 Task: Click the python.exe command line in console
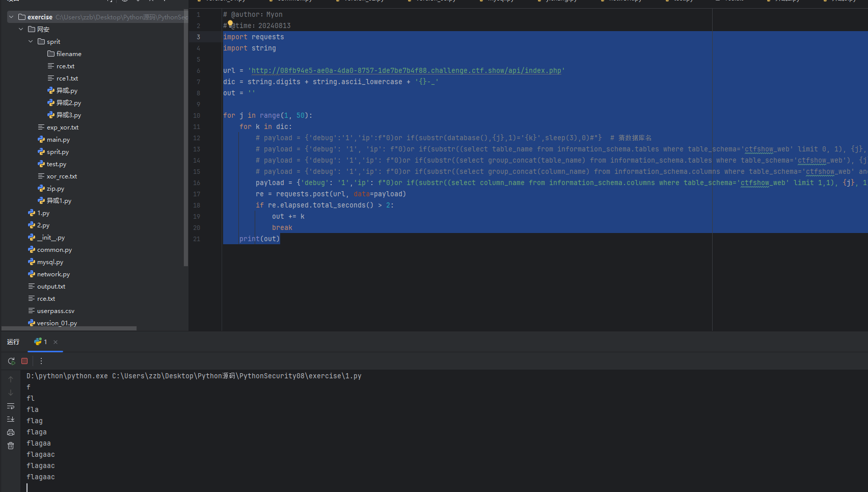pyautogui.click(x=194, y=376)
